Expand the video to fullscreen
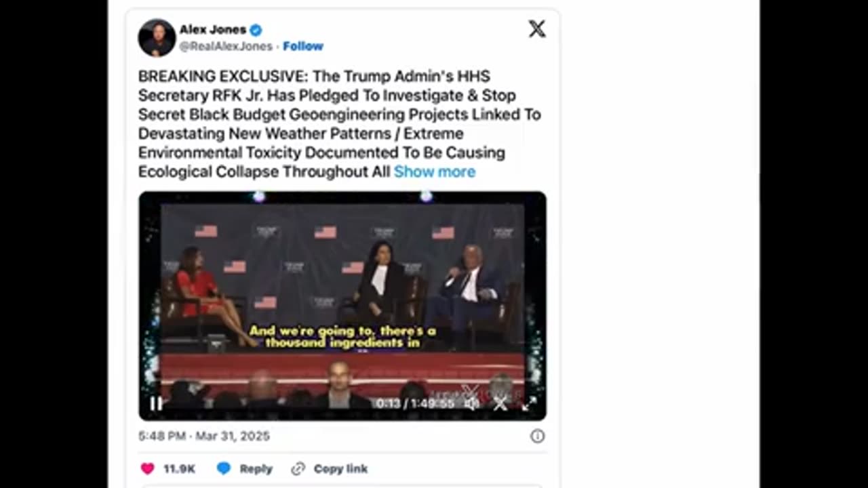 (x=529, y=404)
